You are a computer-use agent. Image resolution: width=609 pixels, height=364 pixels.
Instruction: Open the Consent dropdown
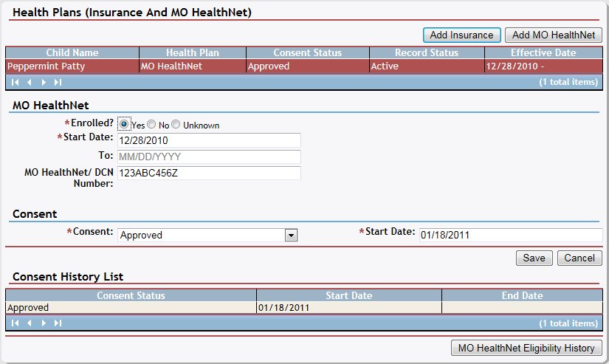click(x=291, y=235)
